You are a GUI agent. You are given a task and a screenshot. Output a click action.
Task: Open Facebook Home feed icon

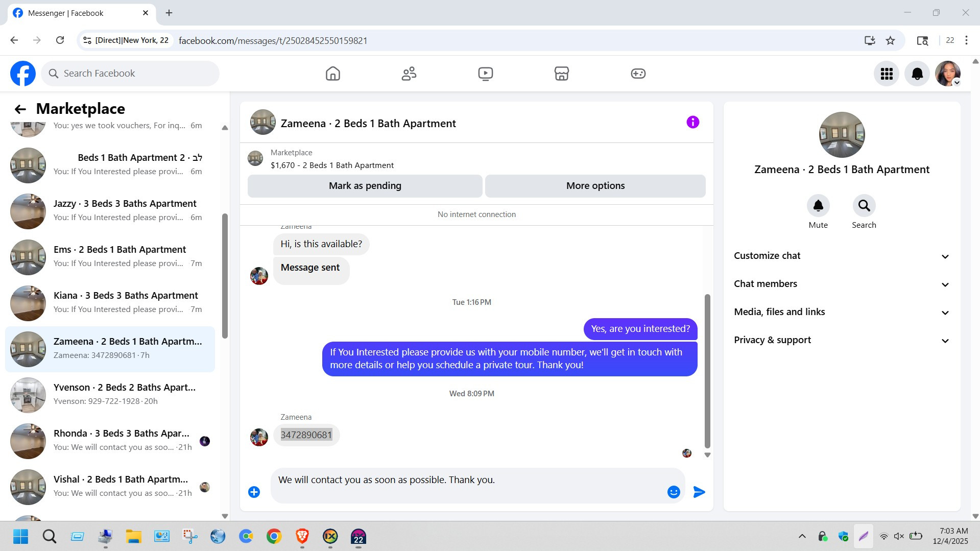(332, 74)
